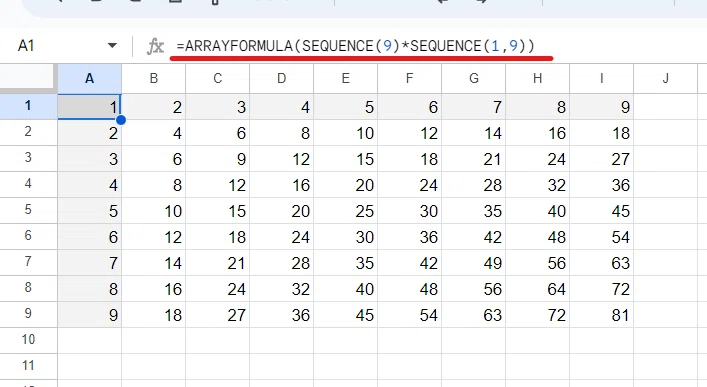Click cell A1 containing 1
707x387 pixels.
[x=90, y=106]
